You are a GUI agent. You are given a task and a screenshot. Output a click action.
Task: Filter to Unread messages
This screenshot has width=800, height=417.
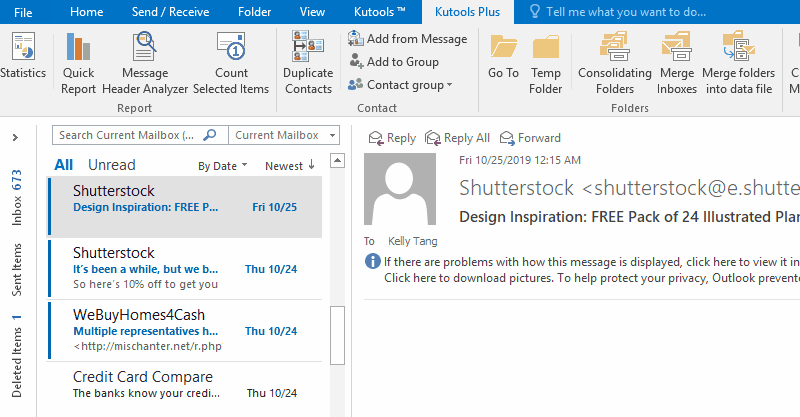112,165
